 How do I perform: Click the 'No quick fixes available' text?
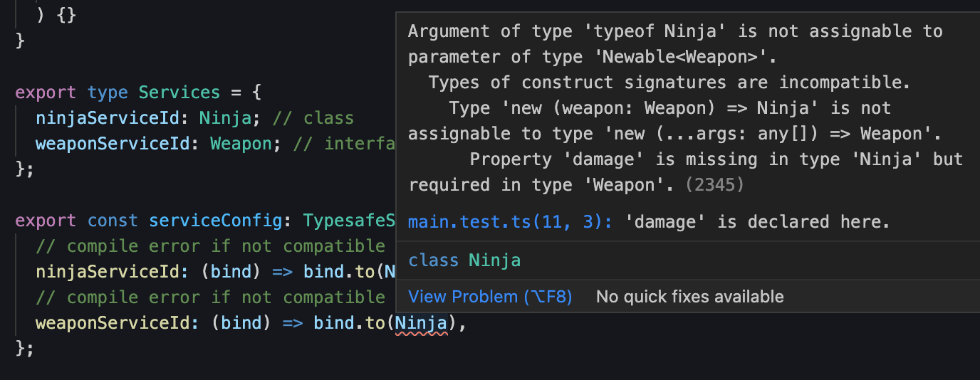point(689,297)
